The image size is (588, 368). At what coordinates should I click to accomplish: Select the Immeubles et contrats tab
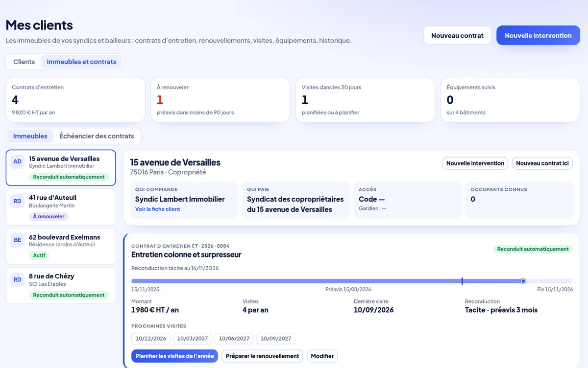click(81, 62)
